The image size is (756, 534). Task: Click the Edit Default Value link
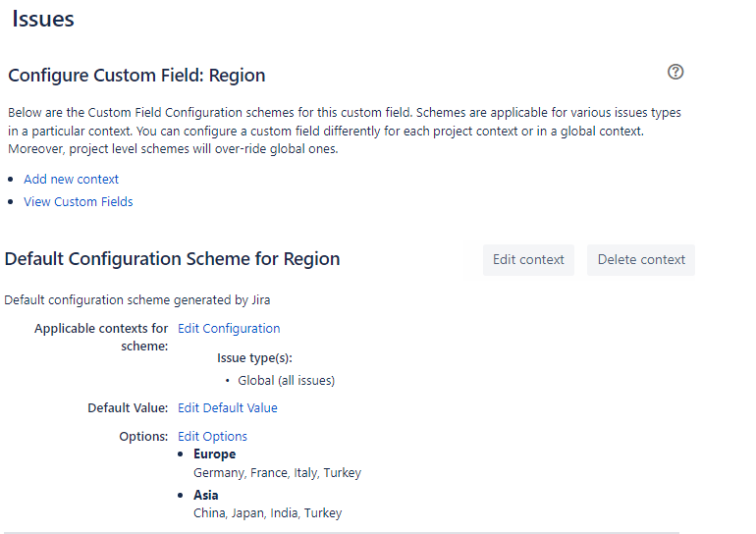[x=228, y=408]
